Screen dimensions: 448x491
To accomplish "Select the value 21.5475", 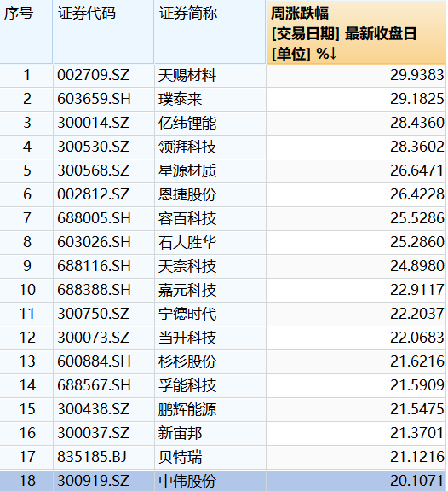I will [417, 409].
